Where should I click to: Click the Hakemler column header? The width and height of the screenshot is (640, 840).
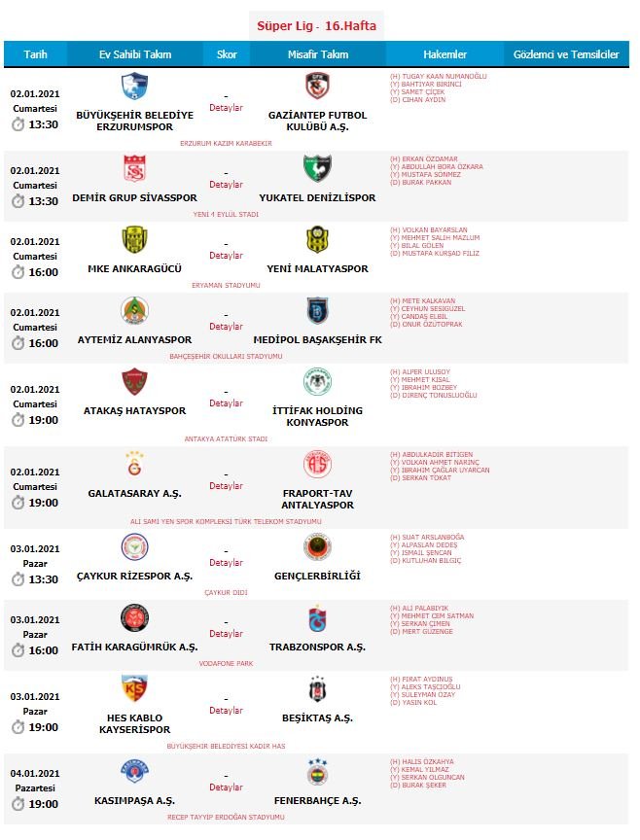(445, 54)
